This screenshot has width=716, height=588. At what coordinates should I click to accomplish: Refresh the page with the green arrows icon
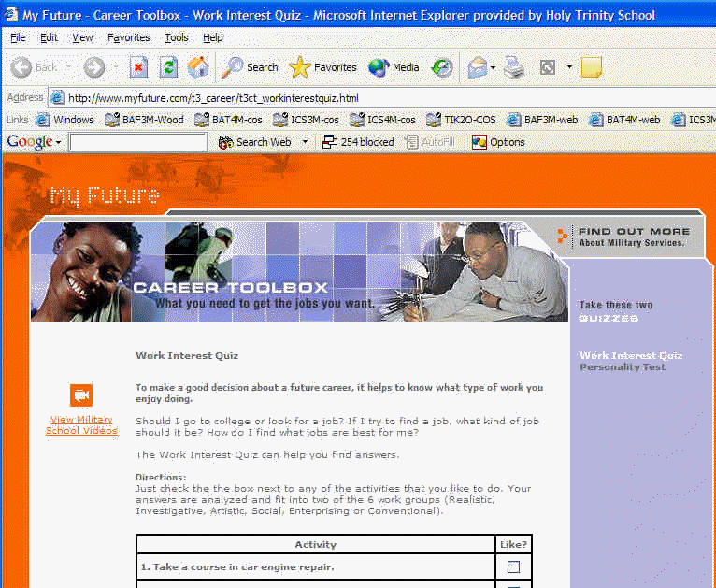[168, 67]
